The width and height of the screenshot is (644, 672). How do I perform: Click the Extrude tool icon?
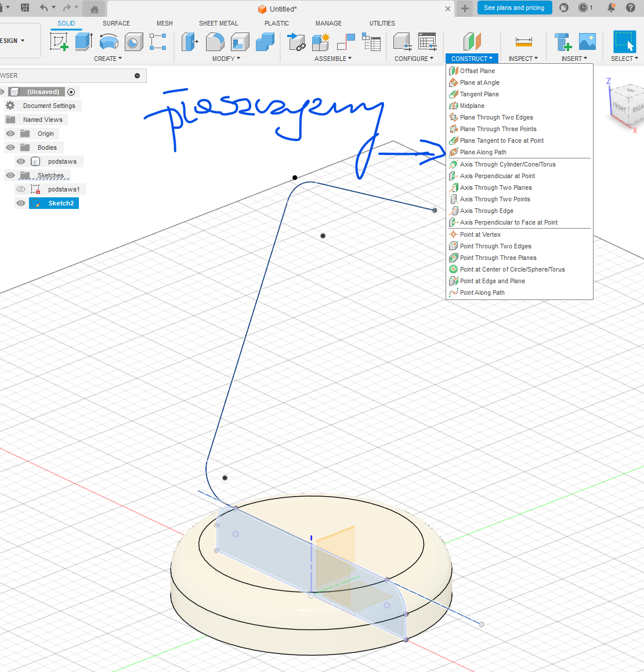[x=84, y=42]
